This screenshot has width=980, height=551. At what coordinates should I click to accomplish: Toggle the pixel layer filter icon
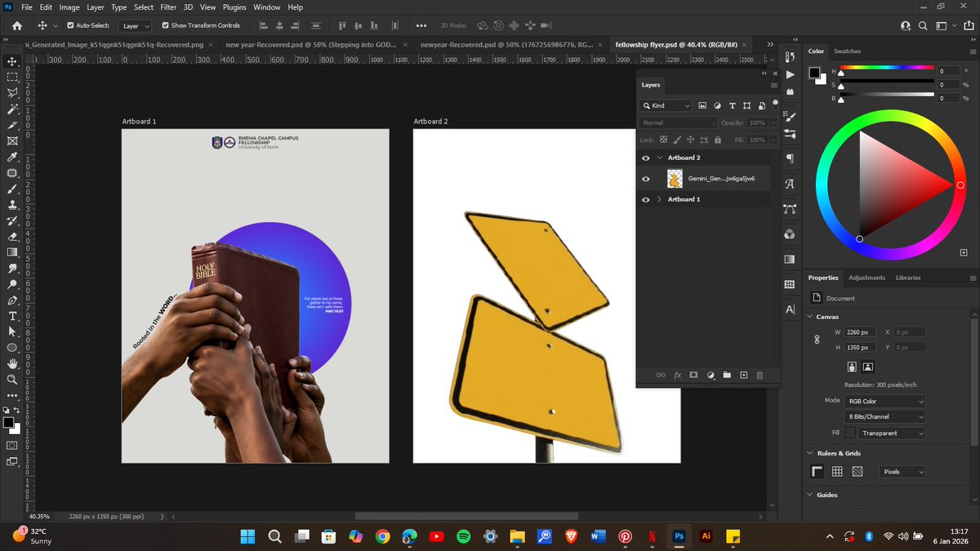(703, 105)
